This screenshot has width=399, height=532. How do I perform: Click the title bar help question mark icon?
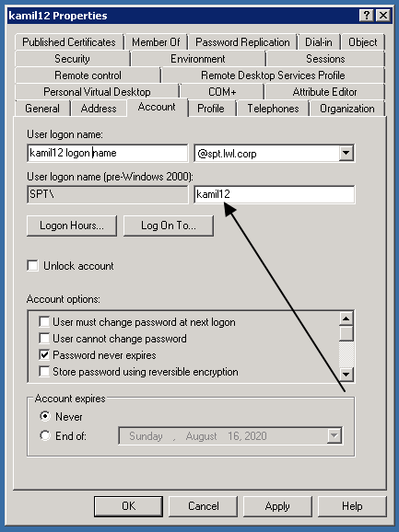point(367,16)
